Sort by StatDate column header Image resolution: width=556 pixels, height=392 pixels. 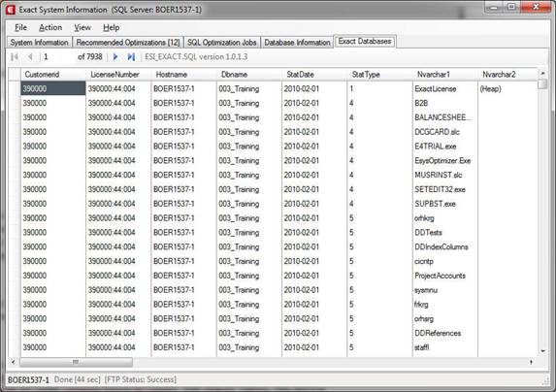(x=314, y=75)
